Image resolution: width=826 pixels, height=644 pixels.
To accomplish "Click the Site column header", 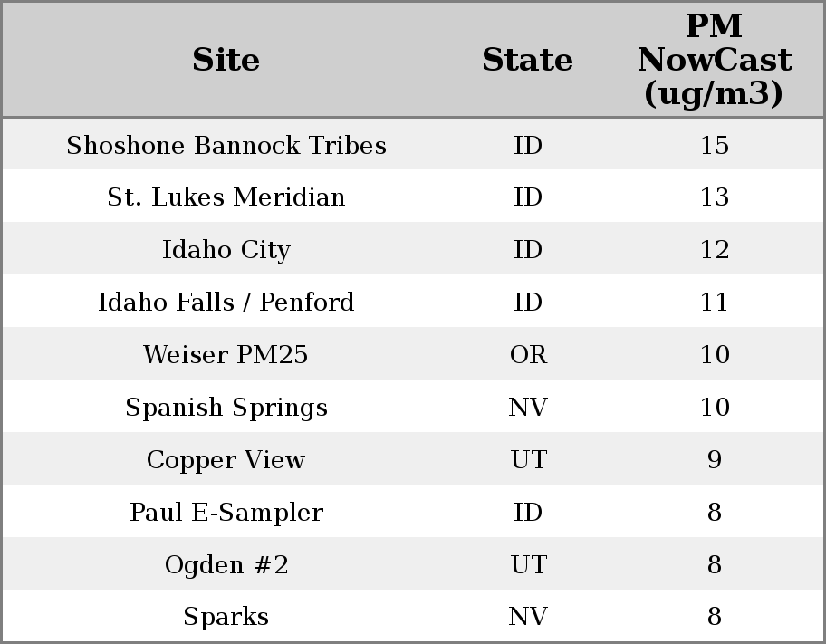I will [x=226, y=61].
